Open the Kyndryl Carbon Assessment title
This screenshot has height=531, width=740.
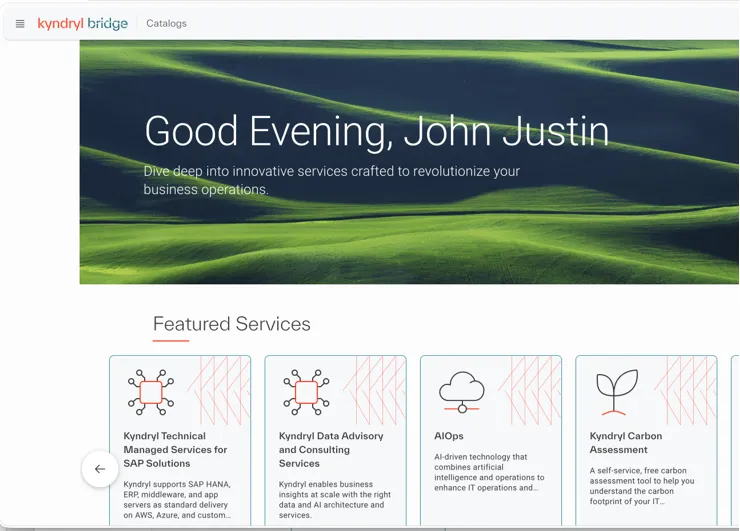click(626, 443)
